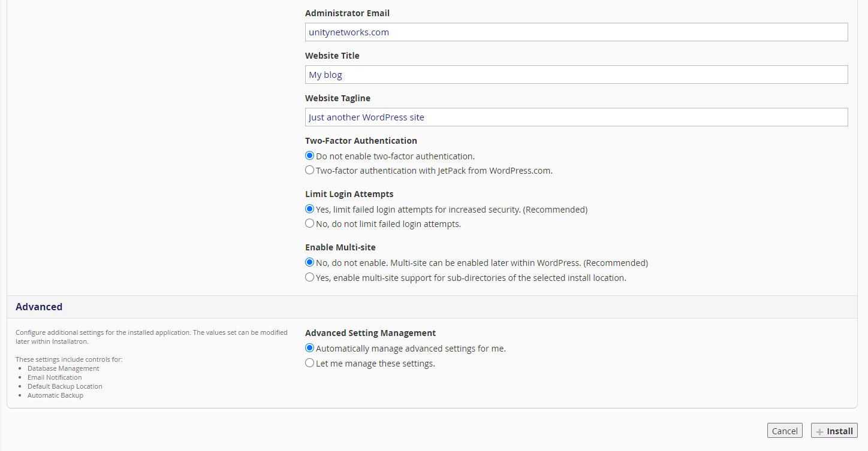
Task: Click the "Enable Multi-site" label
Action: 340,247
